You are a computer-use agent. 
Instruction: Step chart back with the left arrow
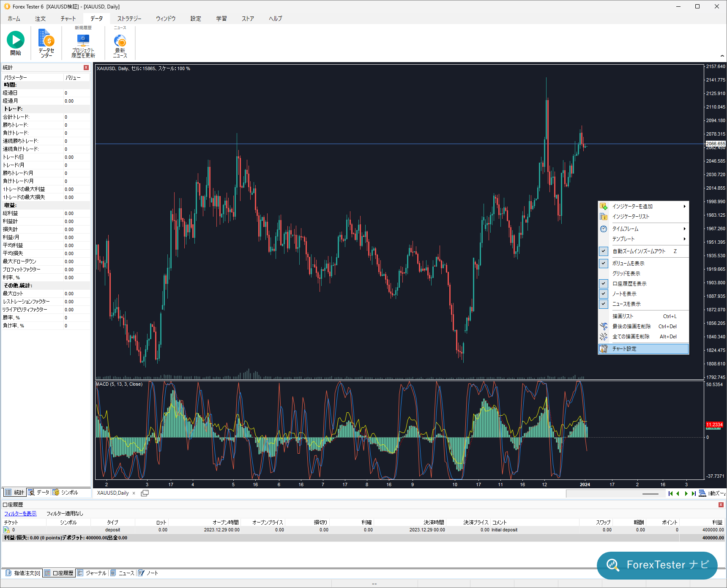pos(678,493)
